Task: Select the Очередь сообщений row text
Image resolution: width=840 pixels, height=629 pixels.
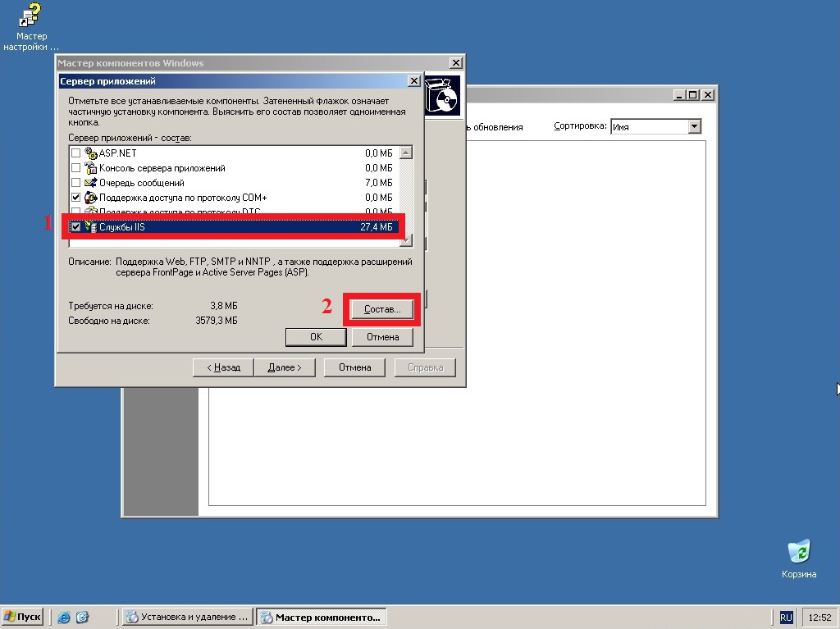Action: pos(141,183)
